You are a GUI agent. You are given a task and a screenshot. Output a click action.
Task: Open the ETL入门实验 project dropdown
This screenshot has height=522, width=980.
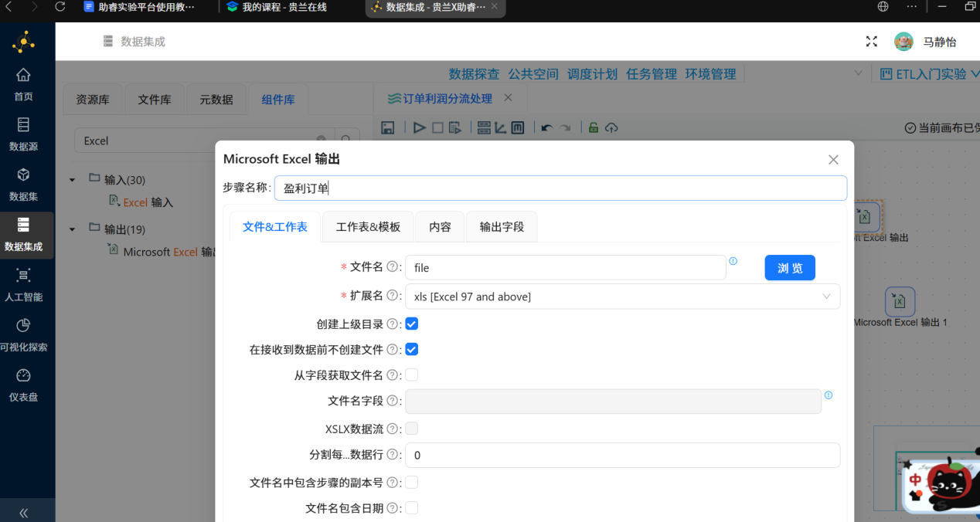click(930, 74)
